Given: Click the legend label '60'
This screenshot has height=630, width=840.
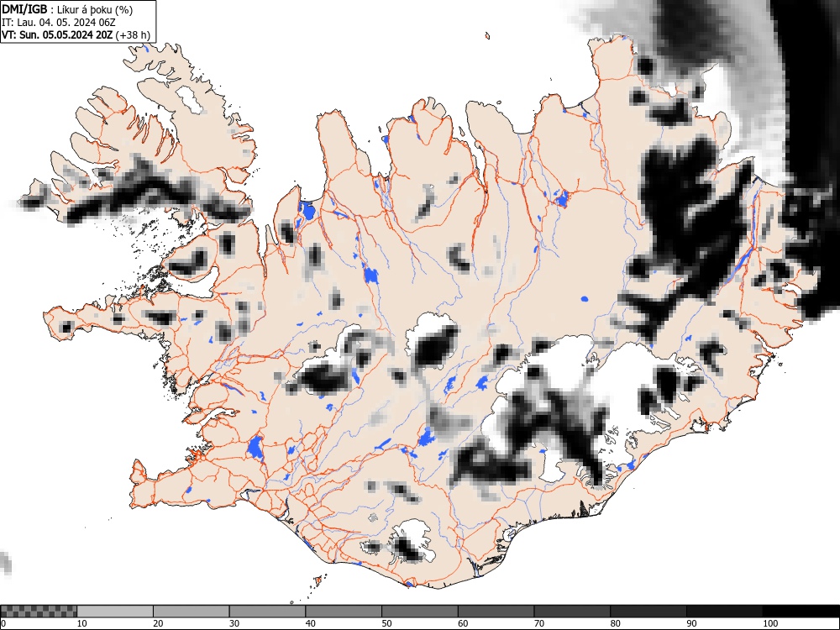Looking at the screenshot, I should pos(463,623).
